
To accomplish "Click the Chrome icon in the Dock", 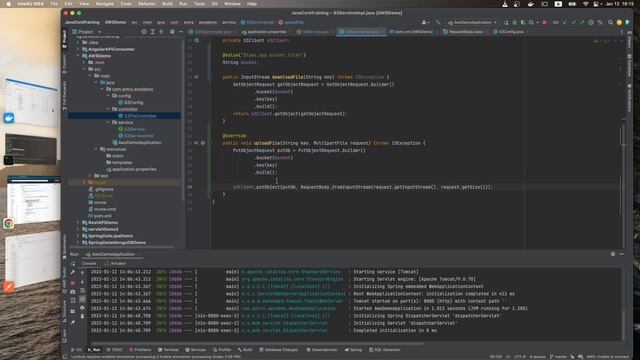I will [8, 223].
